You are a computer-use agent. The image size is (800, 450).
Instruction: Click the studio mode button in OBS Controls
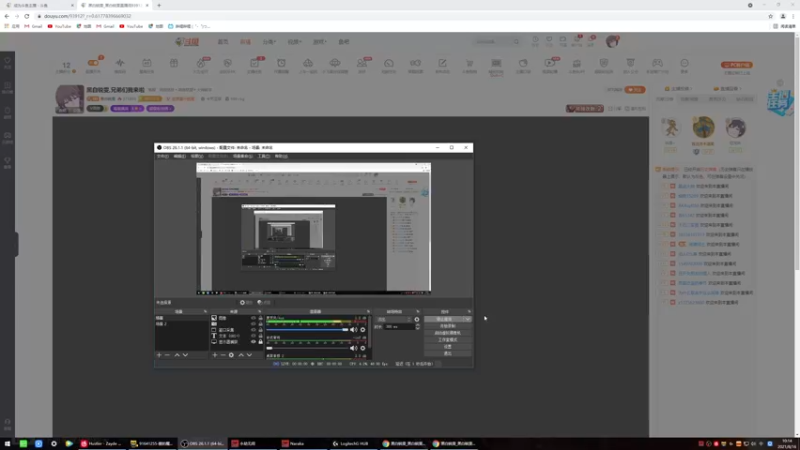(x=447, y=340)
